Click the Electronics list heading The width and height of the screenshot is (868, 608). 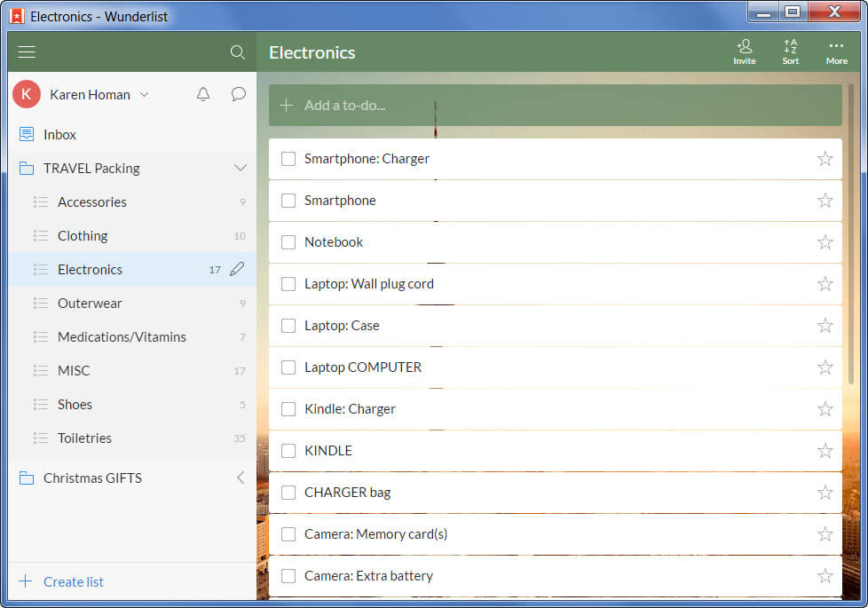312,52
